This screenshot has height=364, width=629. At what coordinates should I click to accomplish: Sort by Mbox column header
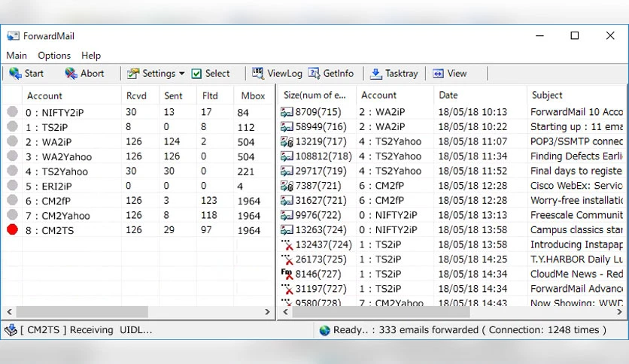[x=254, y=96]
